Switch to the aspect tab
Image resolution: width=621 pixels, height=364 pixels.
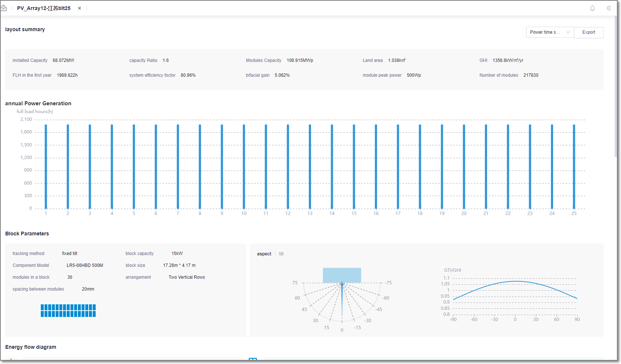coord(264,254)
